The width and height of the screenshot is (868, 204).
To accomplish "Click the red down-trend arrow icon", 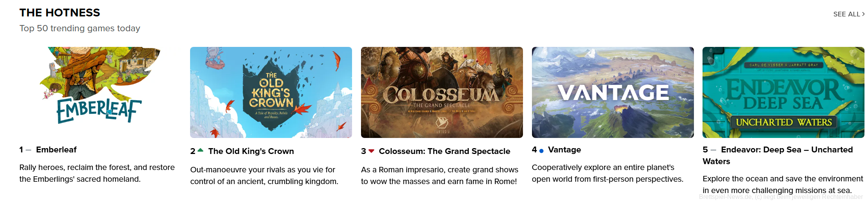I will tap(372, 151).
